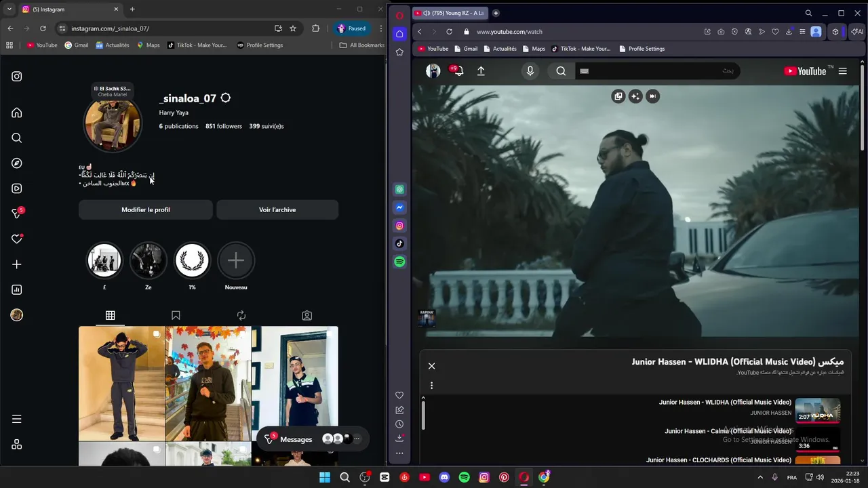The height and width of the screenshot is (488, 868).
Task: View the 399 suivi(e)s list
Action: pos(267,126)
